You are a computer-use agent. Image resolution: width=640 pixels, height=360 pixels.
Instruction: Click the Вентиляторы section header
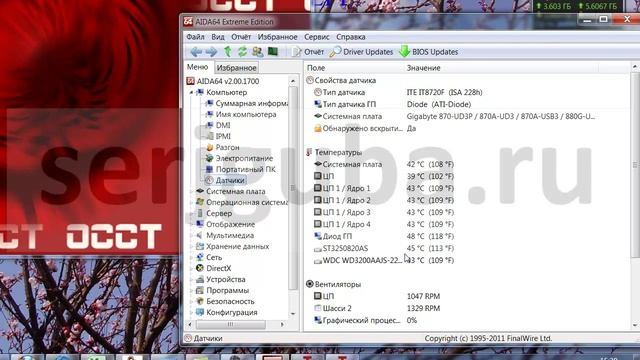click(334, 284)
